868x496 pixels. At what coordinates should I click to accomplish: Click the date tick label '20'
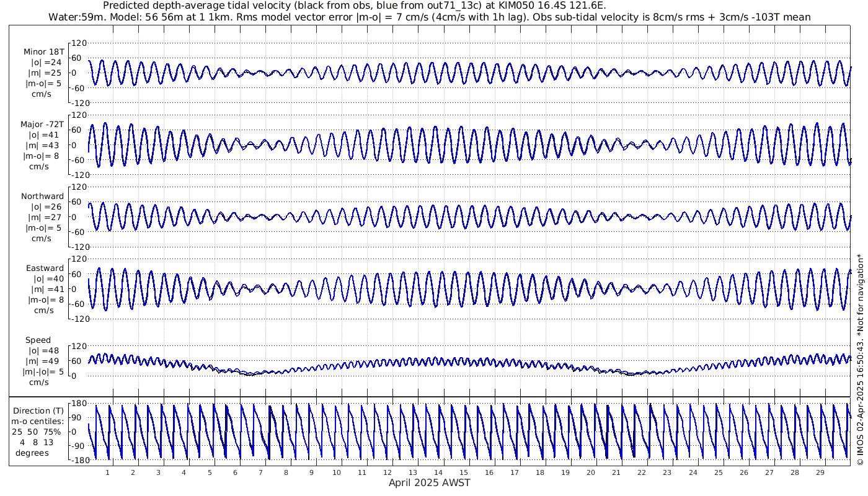tap(591, 472)
